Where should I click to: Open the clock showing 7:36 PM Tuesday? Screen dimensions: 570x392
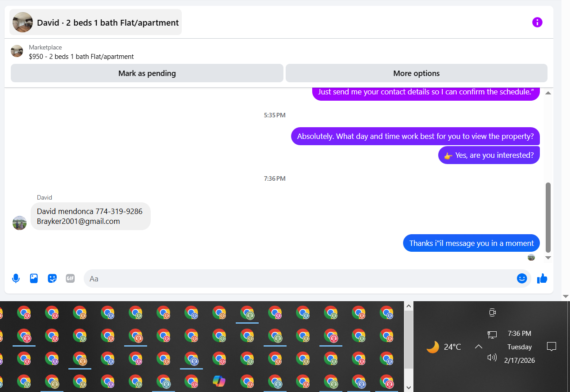click(520, 347)
